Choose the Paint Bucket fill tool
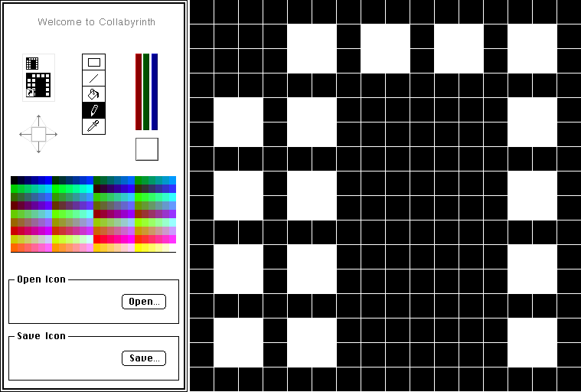581x392 pixels. point(93,94)
